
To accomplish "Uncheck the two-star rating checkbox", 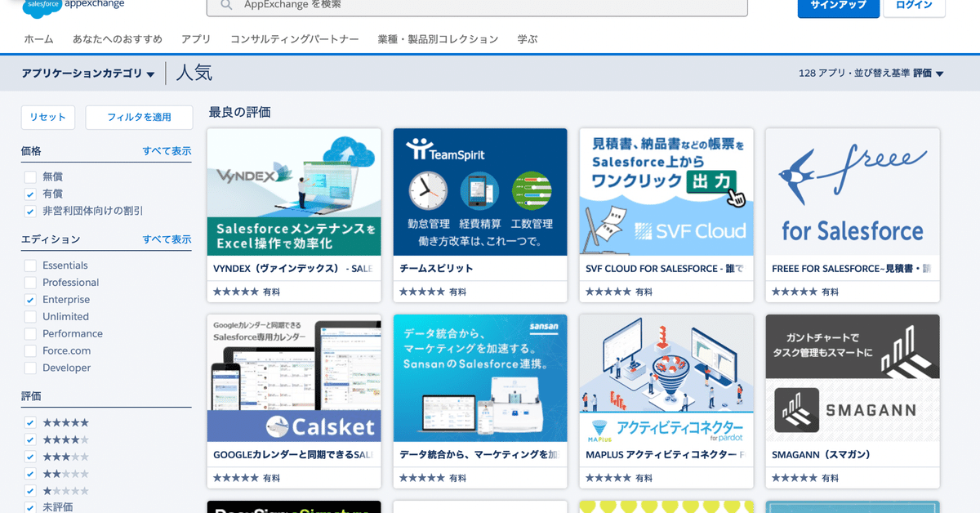I will 30,474.
